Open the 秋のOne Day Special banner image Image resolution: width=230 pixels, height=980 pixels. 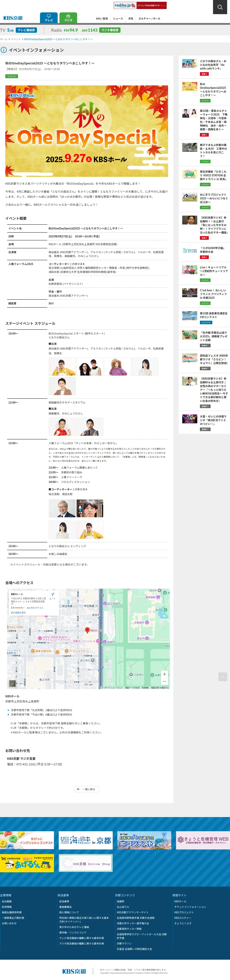tap(87, 131)
